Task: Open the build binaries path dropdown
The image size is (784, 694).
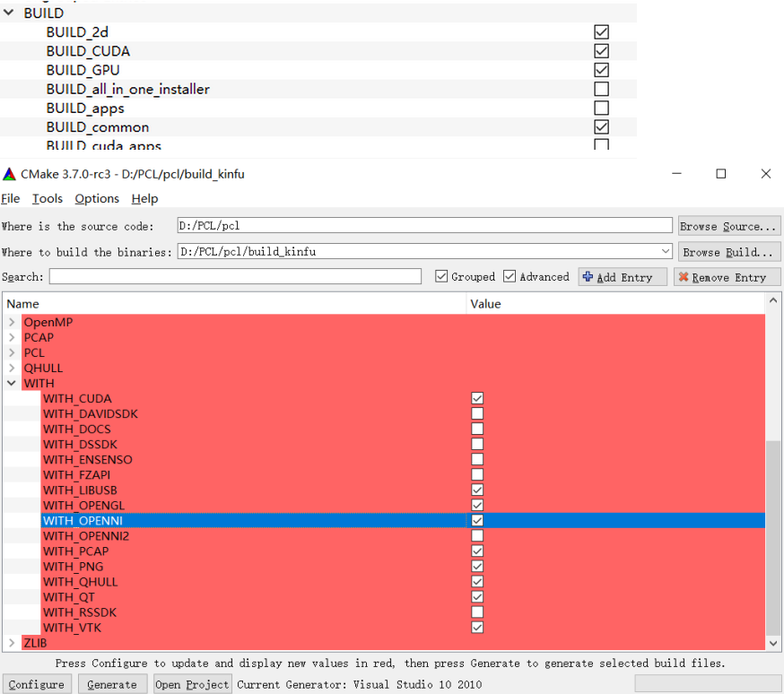Action: [666, 251]
